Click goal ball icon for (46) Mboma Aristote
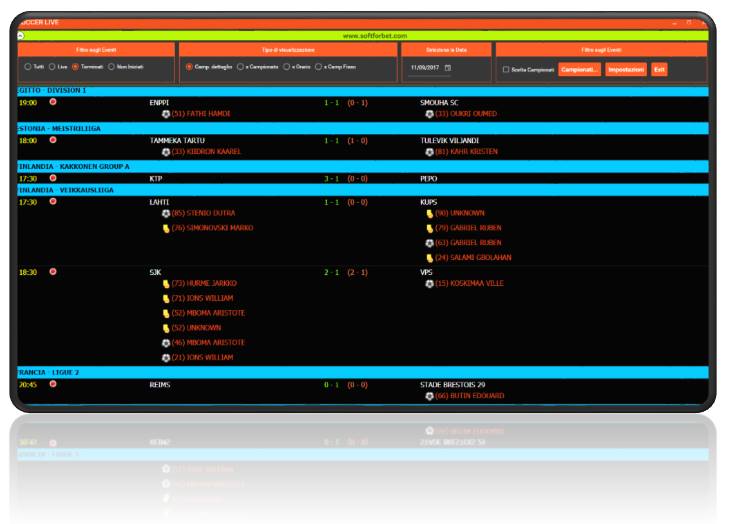The height and width of the screenshot is (524, 729). click(166, 343)
